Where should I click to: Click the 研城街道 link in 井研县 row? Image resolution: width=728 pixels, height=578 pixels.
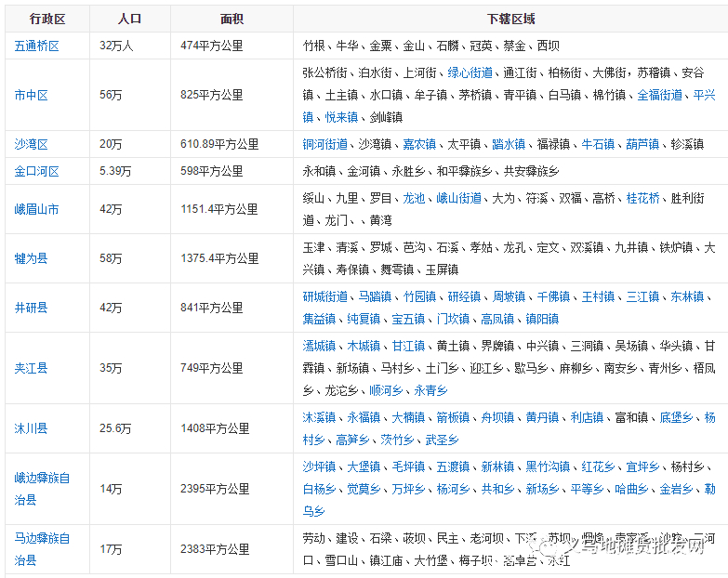tap(324, 296)
